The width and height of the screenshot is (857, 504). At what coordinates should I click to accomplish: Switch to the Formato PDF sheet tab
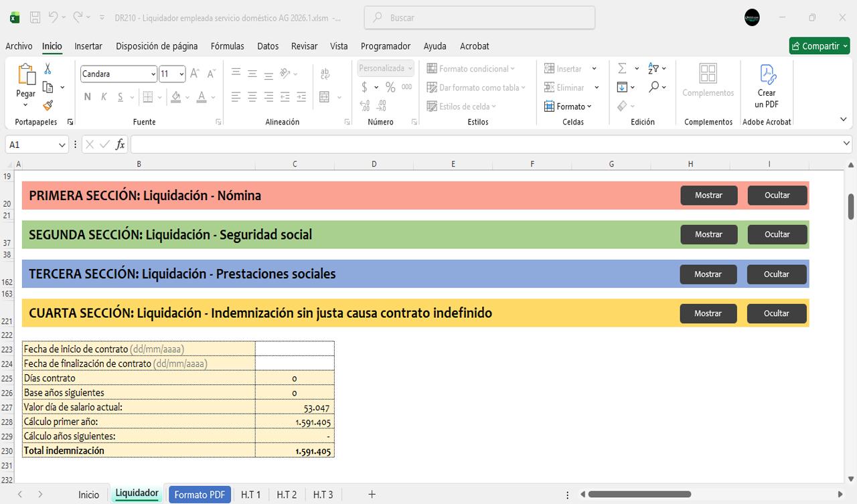[199, 495]
